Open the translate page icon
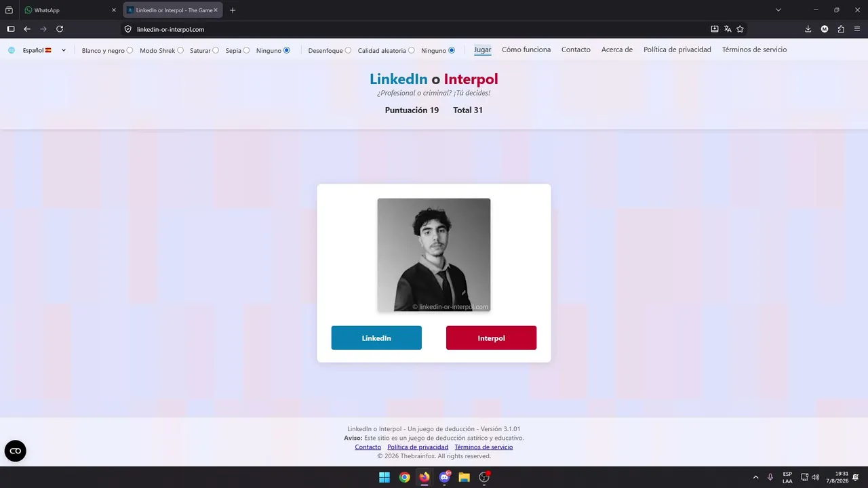Image resolution: width=868 pixels, height=488 pixels. (x=728, y=29)
